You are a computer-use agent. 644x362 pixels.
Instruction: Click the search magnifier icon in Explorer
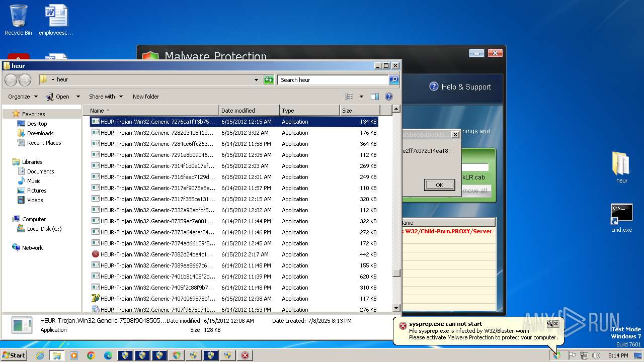(x=394, y=79)
